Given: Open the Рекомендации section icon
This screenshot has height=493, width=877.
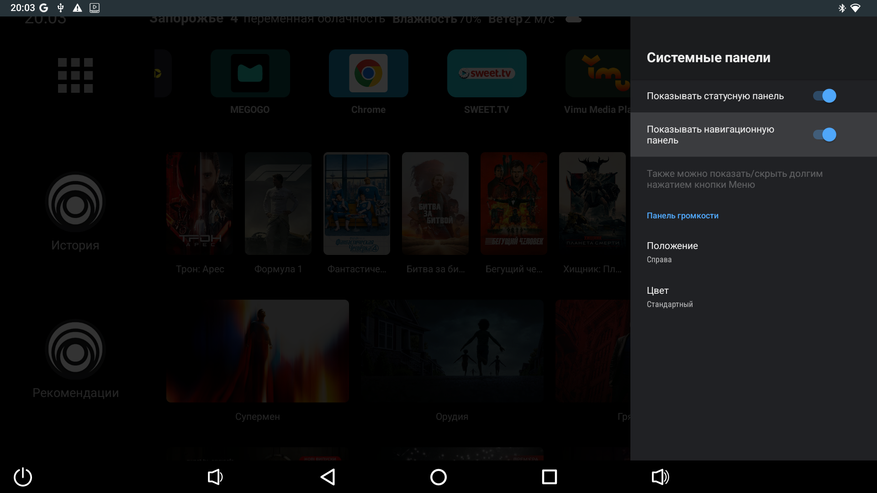Looking at the screenshot, I should (75, 349).
